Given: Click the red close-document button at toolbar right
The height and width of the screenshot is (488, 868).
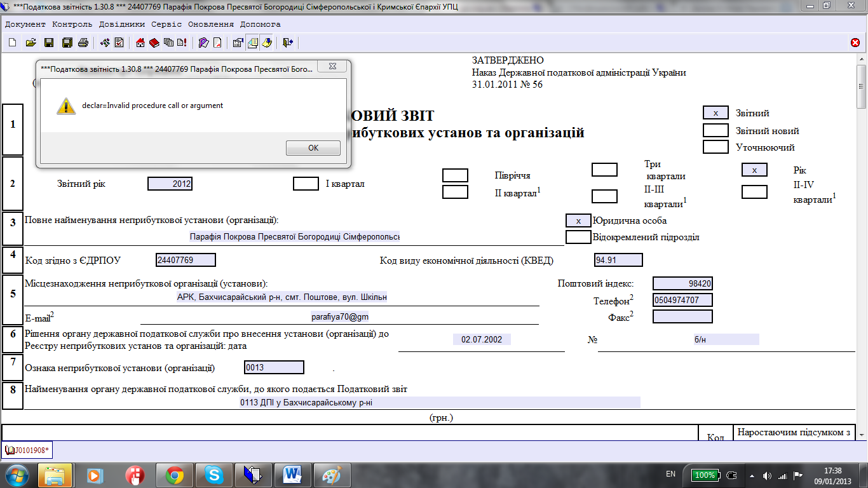Looking at the screenshot, I should (x=855, y=43).
